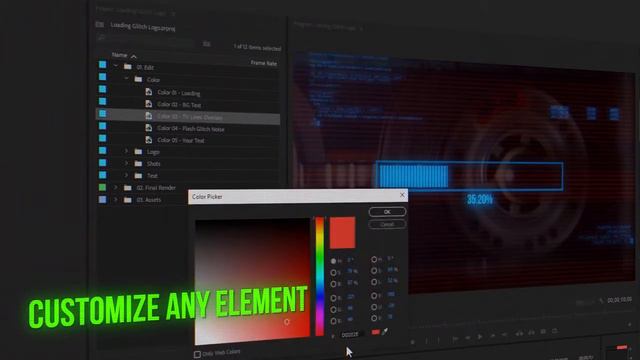The height and width of the screenshot is (360, 640).
Task: Click the folder icon of 03. Assets
Action: [128, 200]
